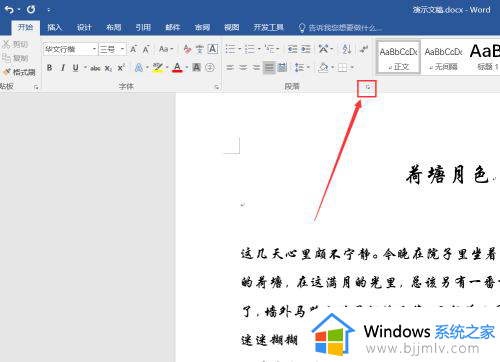The width and height of the screenshot is (500, 362).
Task: Open Quick Access Toolbar customize arrow
Action: click(x=49, y=10)
